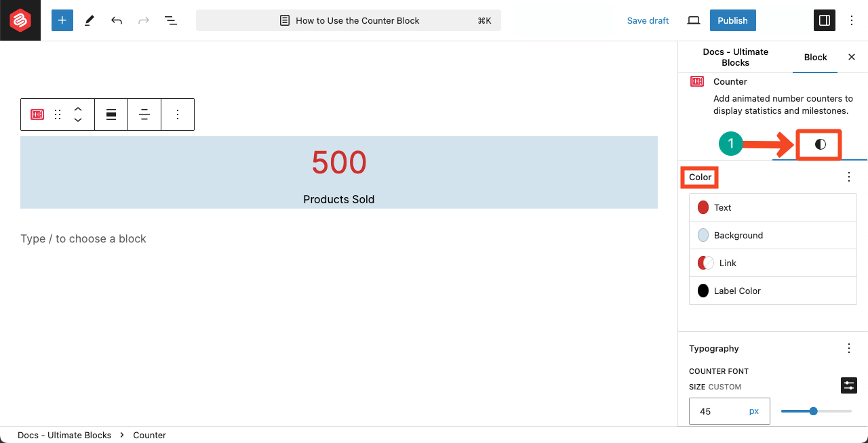Screen dimensions: 868x443
Task: Open the Background color picker
Action: point(773,235)
